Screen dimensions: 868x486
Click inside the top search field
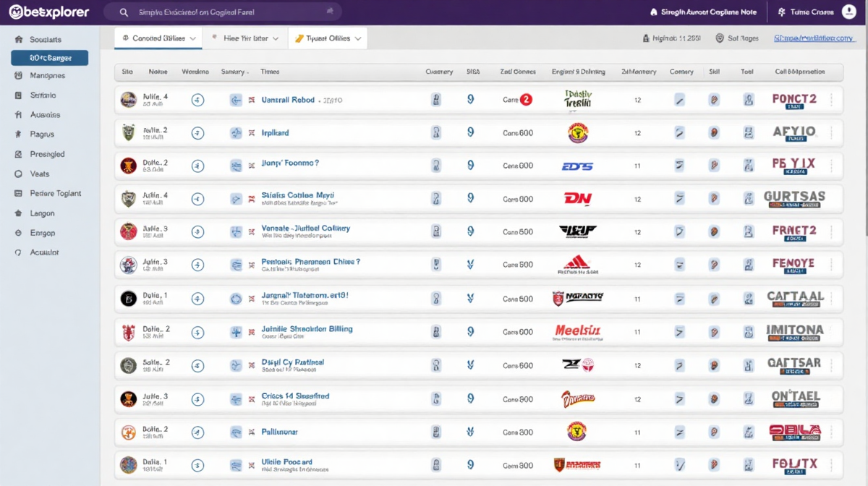pos(217,12)
